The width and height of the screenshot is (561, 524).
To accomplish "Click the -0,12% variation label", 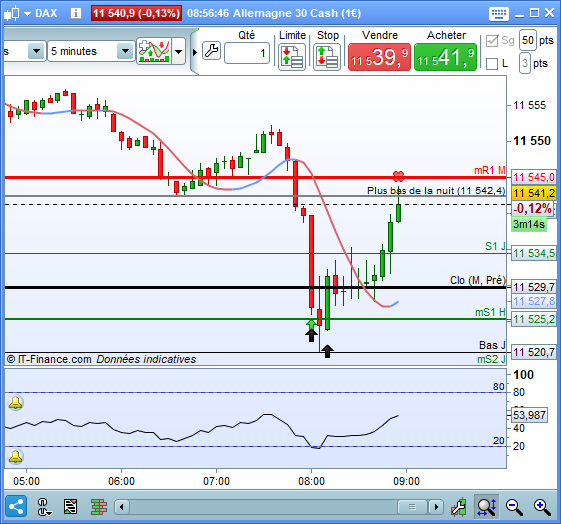I will click(533, 208).
